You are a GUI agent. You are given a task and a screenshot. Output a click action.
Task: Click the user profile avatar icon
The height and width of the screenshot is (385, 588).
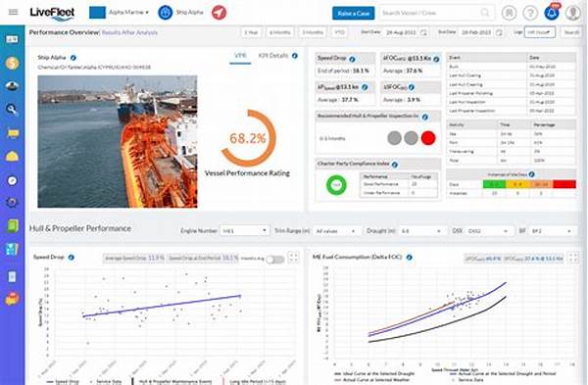tap(573, 13)
